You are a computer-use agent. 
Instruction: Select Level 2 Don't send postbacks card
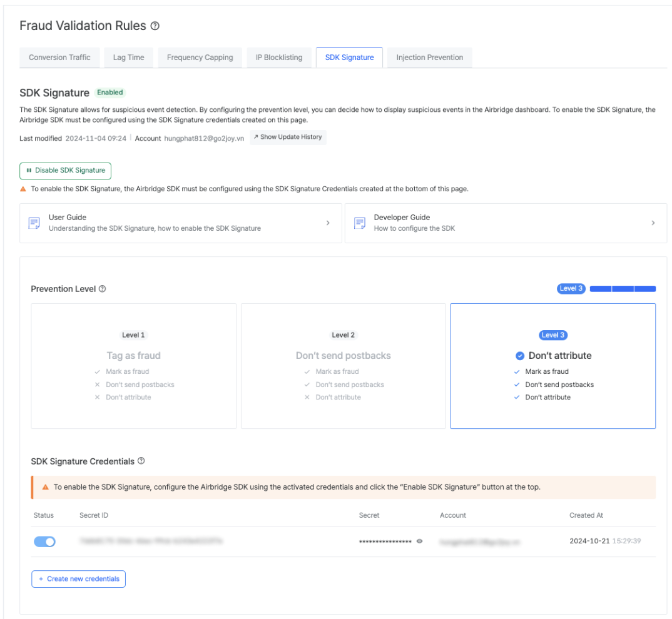click(x=343, y=366)
